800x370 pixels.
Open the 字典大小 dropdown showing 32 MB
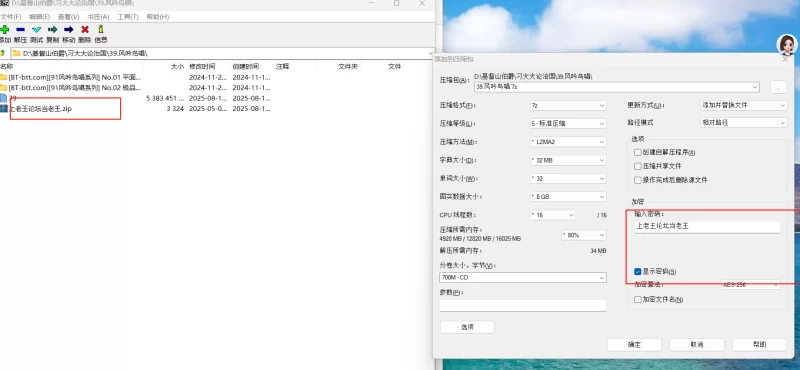(x=568, y=160)
